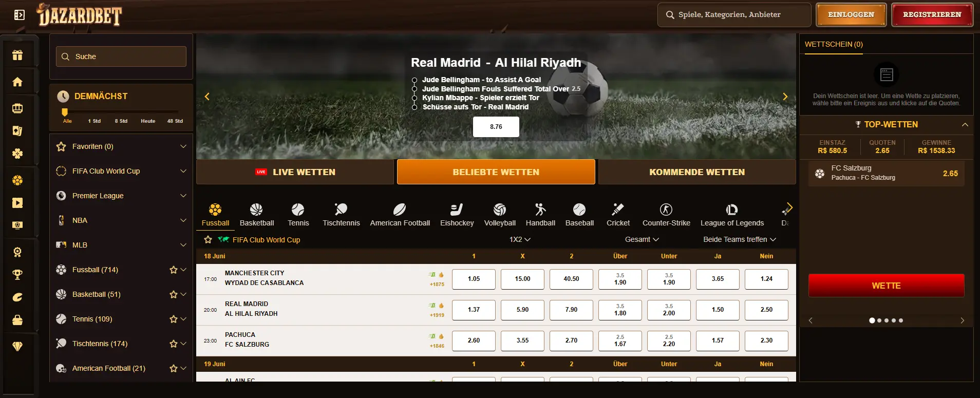Toggle favorite star for Basketball (51)

click(x=174, y=294)
